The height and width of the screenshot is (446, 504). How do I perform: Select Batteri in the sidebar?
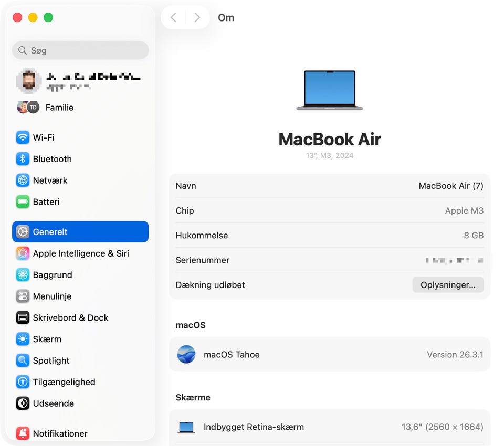click(80, 202)
